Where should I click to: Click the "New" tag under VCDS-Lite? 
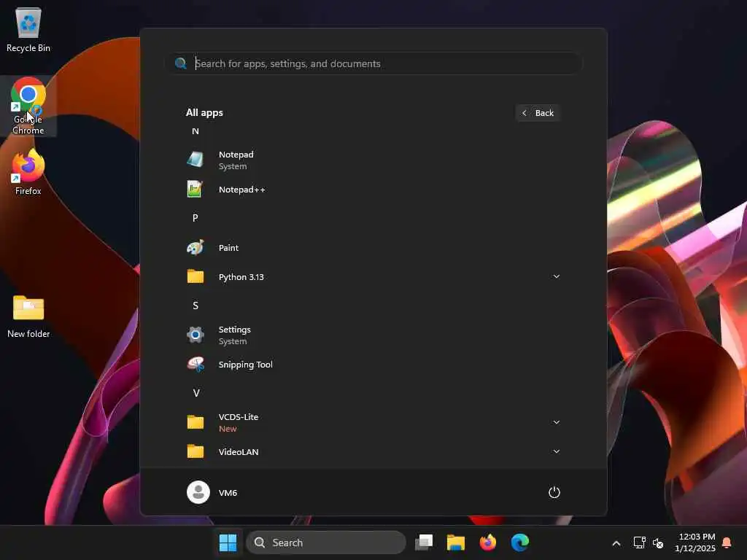pyautogui.click(x=228, y=429)
